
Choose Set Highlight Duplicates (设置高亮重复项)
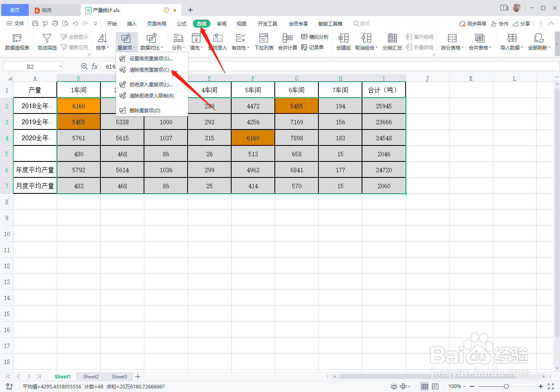click(152, 59)
